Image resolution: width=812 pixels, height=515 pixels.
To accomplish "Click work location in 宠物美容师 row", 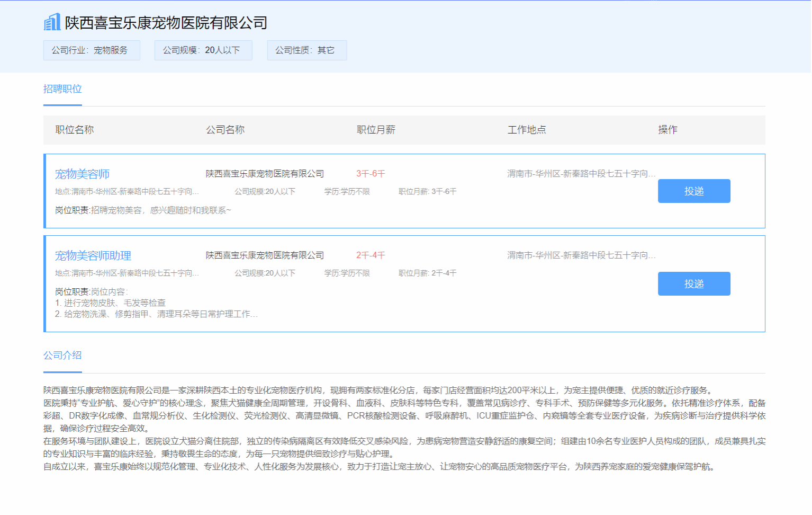I will [581, 174].
